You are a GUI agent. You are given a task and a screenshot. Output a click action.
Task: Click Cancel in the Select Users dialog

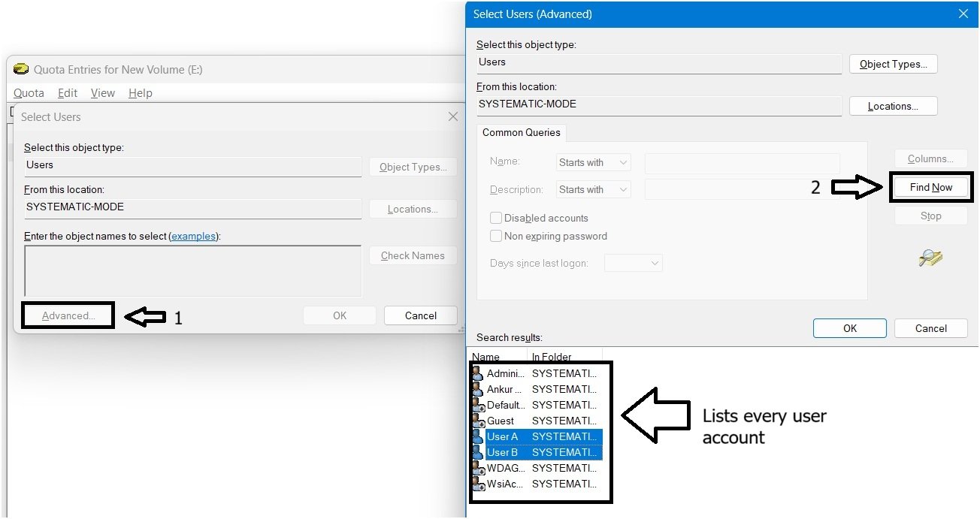pyautogui.click(x=421, y=315)
